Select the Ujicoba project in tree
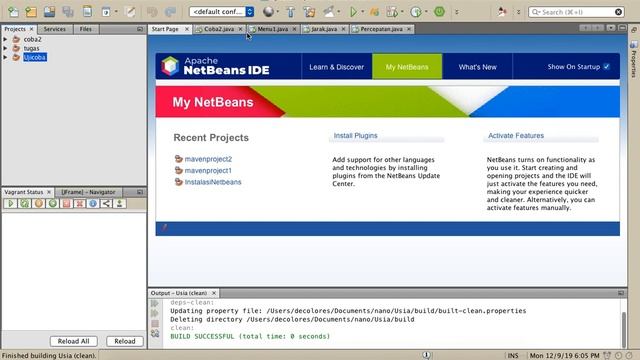640x360 pixels. pyautogui.click(x=35, y=57)
